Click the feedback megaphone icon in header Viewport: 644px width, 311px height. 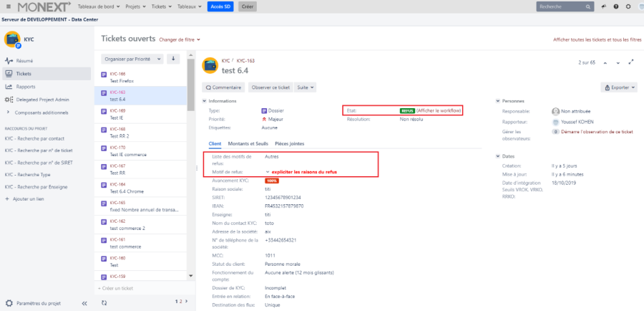[602, 6]
